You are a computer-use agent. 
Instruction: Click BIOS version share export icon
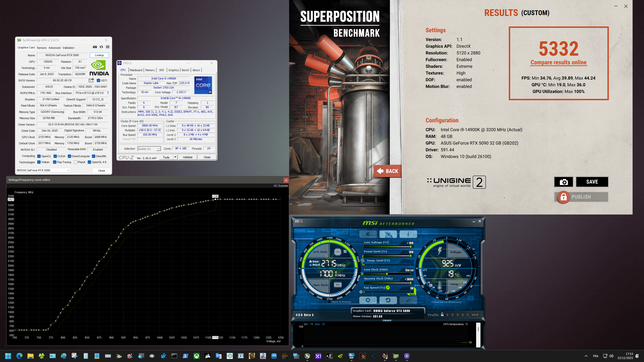point(91,80)
